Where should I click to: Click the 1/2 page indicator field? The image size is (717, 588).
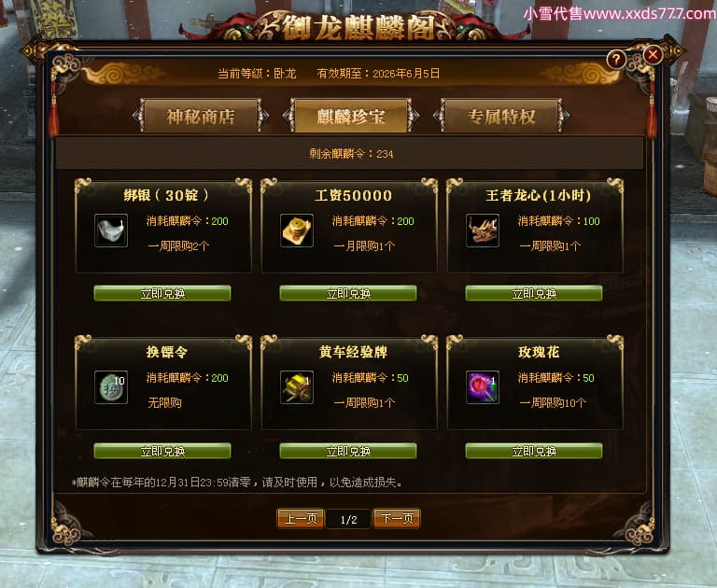click(x=348, y=520)
